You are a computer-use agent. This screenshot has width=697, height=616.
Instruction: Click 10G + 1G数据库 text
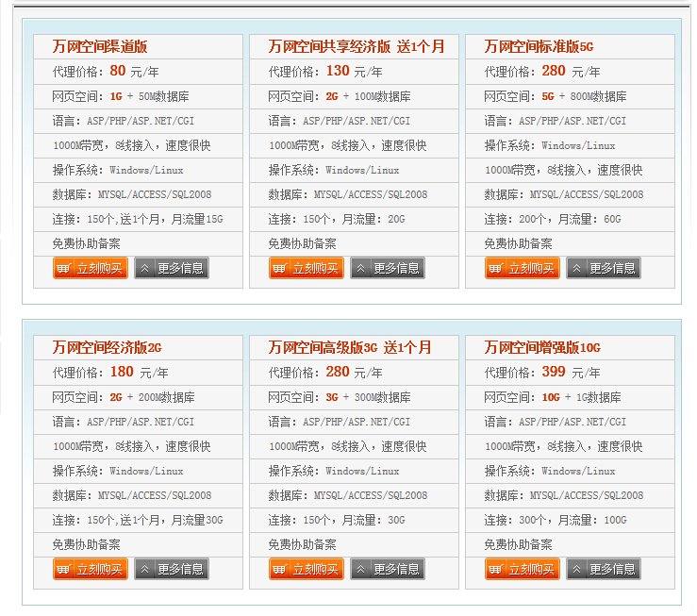pyautogui.click(x=581, y=397)
